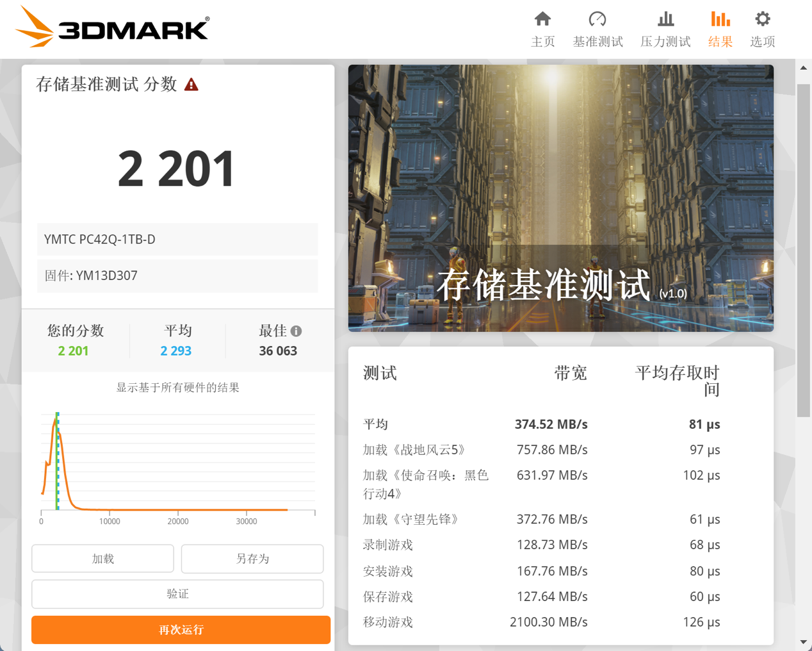Click the 移动游戏 row label
Viewport: 812px width, 651px height.
388,622
